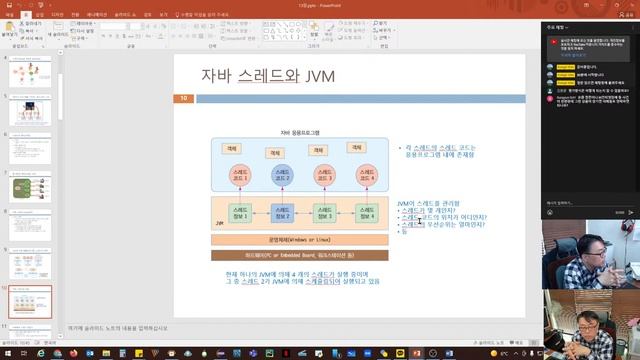Open the Design ribbon tab
640x360 pixels.
(57, 15)
